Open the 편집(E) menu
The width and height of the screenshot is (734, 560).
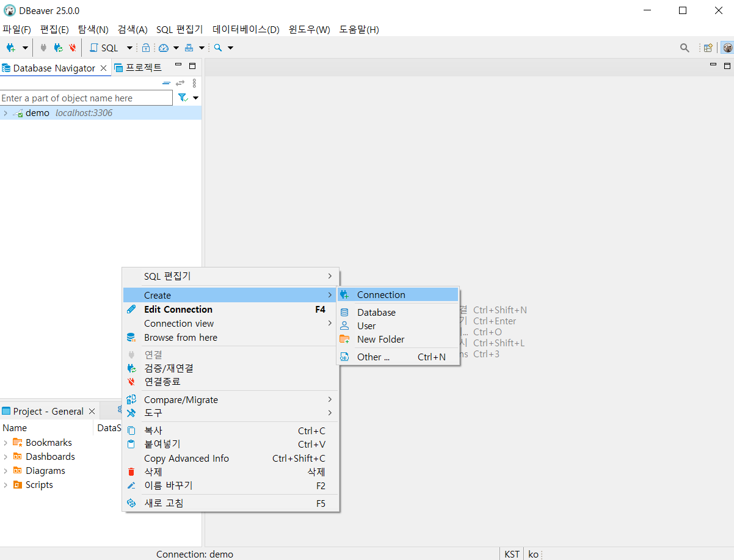coord(54,29)
